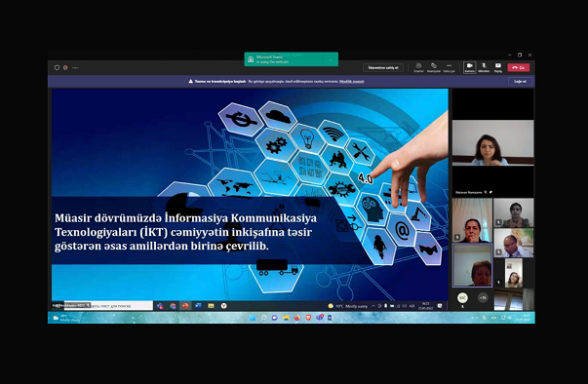Open the Firefox icon on the taskbar
Screen dimensions: 588x384
tap(297, 318)
